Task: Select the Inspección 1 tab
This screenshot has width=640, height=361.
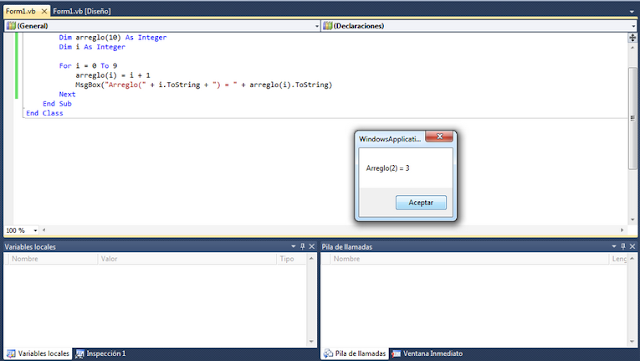Action: coord(101,354)
